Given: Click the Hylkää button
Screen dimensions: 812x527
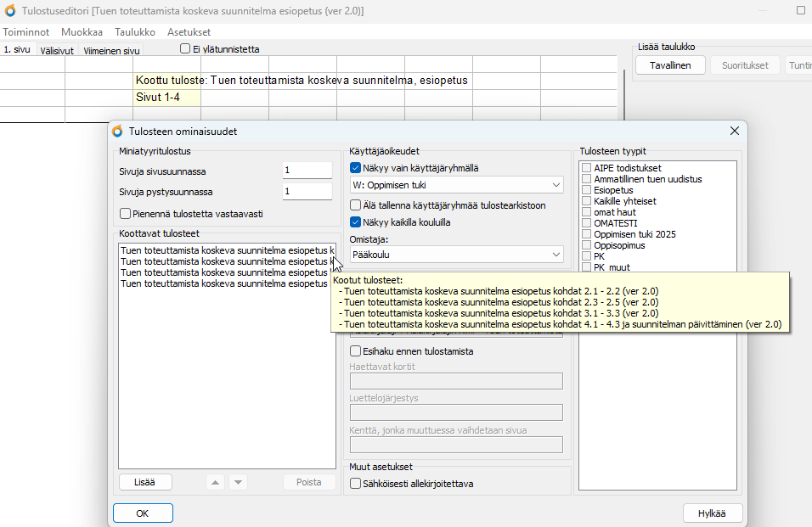Looking at the screenshot, I should 712,513.
